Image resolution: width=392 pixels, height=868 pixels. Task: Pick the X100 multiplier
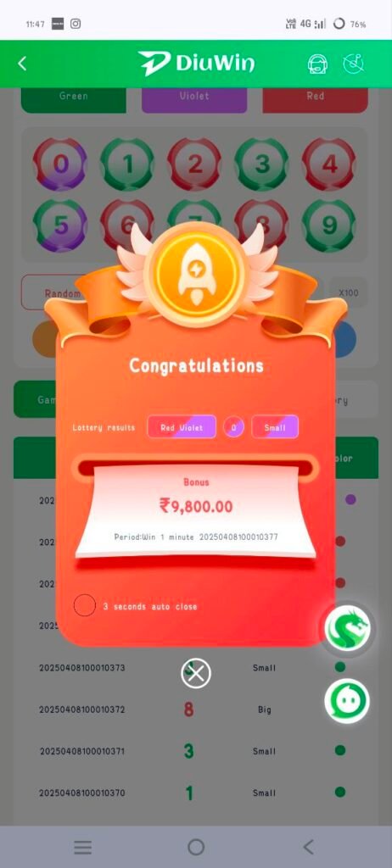[x=348, y=292]
